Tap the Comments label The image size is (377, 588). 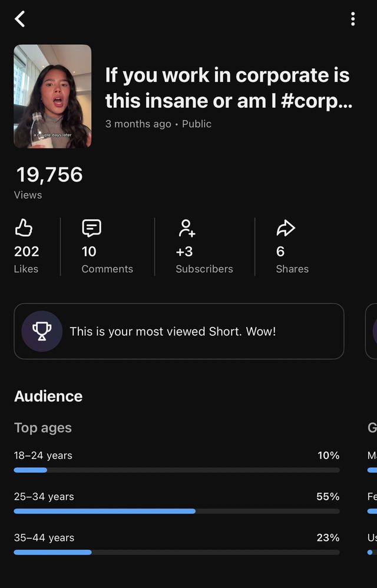tap(107, 269)
